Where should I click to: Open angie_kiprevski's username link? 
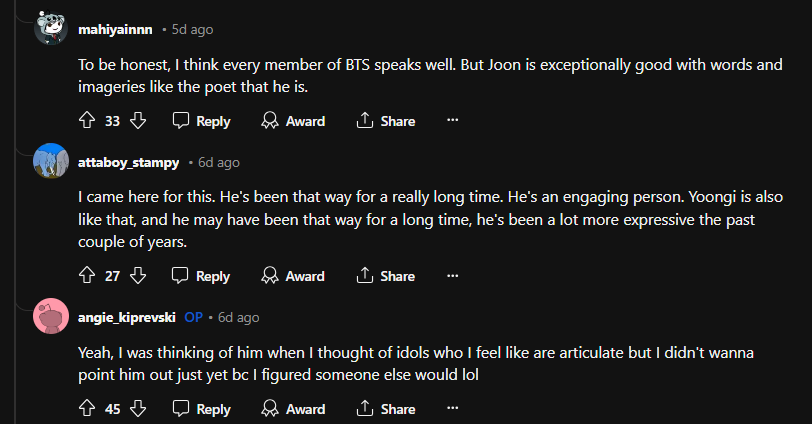click(x=127, y=317)
